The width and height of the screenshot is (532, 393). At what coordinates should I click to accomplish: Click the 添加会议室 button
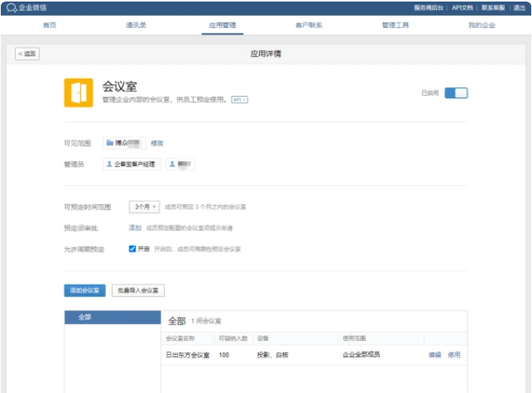pos(85,290)
